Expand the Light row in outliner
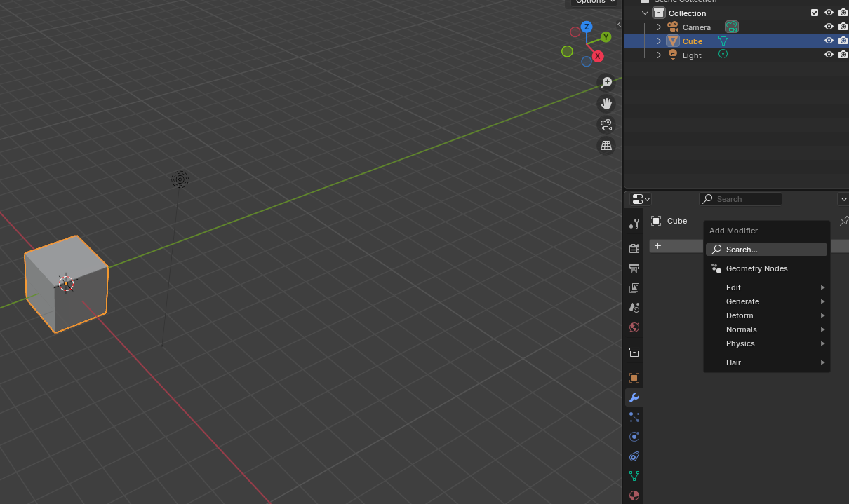Screen dimensions: 849x504 [659, 55]
